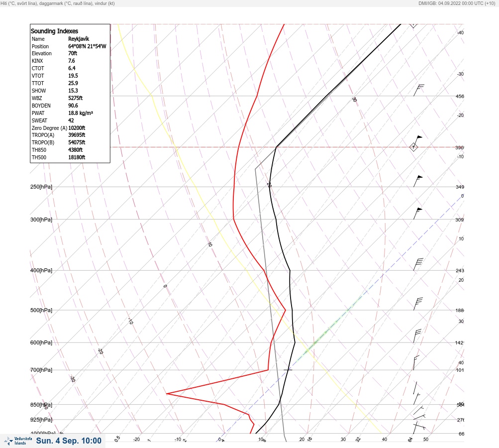Screen dimensions: 499x448
Task: Click the '400[hPa]' pressure label
Action: pos(41,270)
